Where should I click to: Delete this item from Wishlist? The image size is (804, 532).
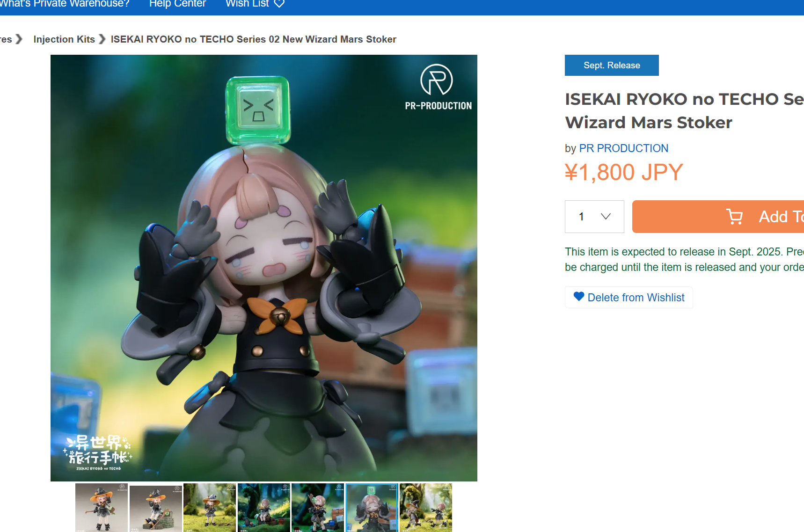(x=629, y=298)
